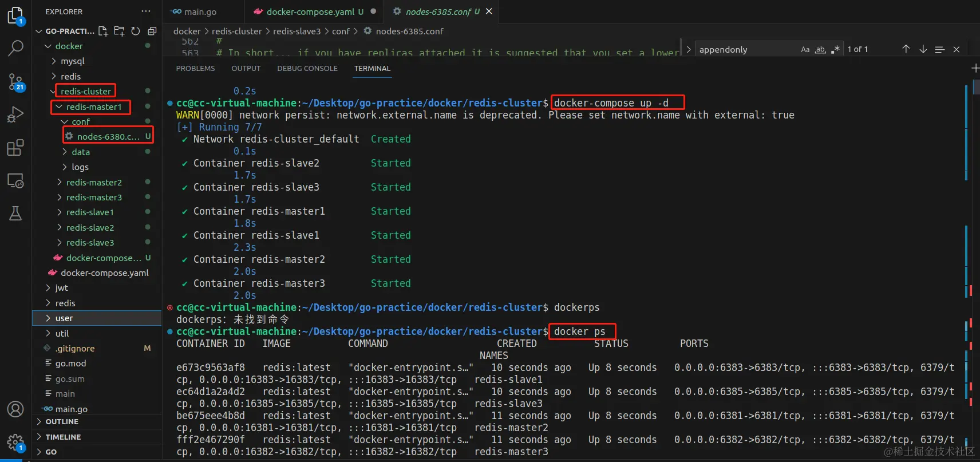
Task: Go to previous match in find widget
Action: [906, 49]
